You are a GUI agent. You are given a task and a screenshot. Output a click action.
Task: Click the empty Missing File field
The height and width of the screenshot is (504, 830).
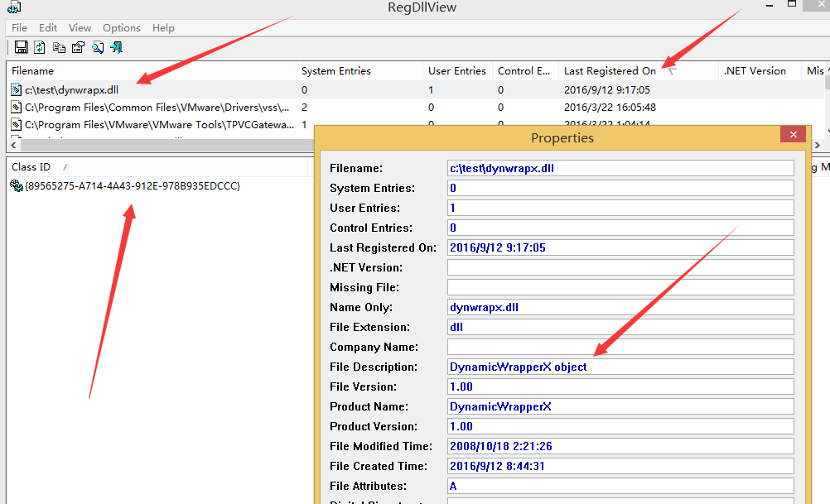click(620, 287)
